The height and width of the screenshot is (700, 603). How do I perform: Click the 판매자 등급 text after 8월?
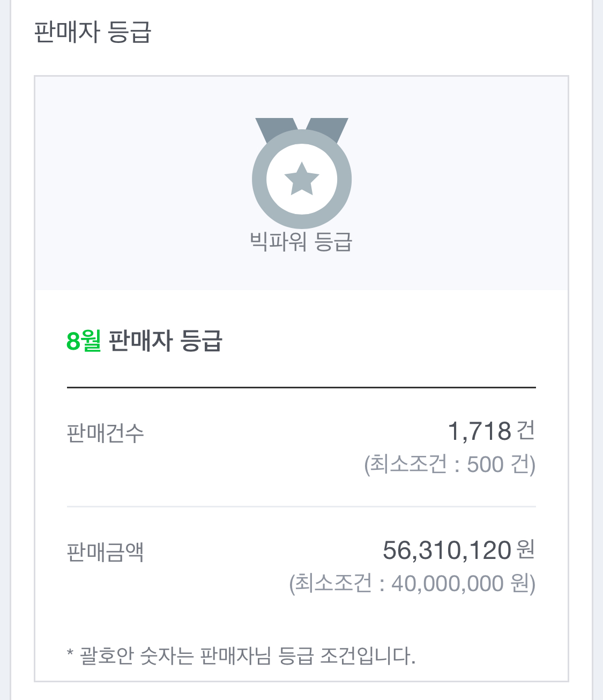tap(166, 341)
